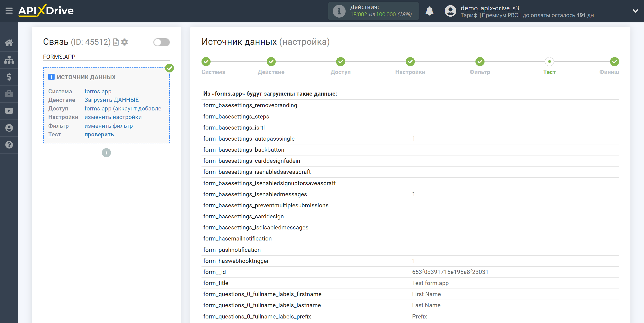Open the profile sidebar icon
The width and height of the screenshot is (644, 323).
9,128
